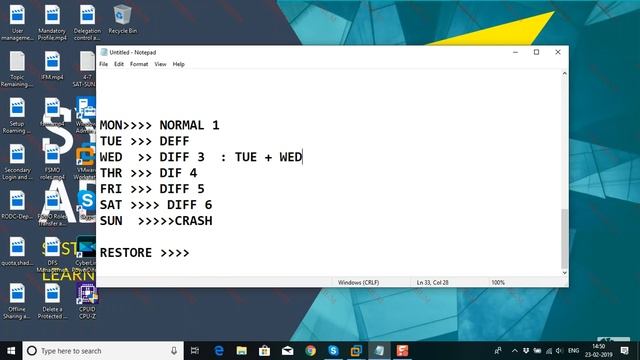Screen dimensions: 640x360
Task: Open Skype from the taskbar
Action: coord(333,351)
